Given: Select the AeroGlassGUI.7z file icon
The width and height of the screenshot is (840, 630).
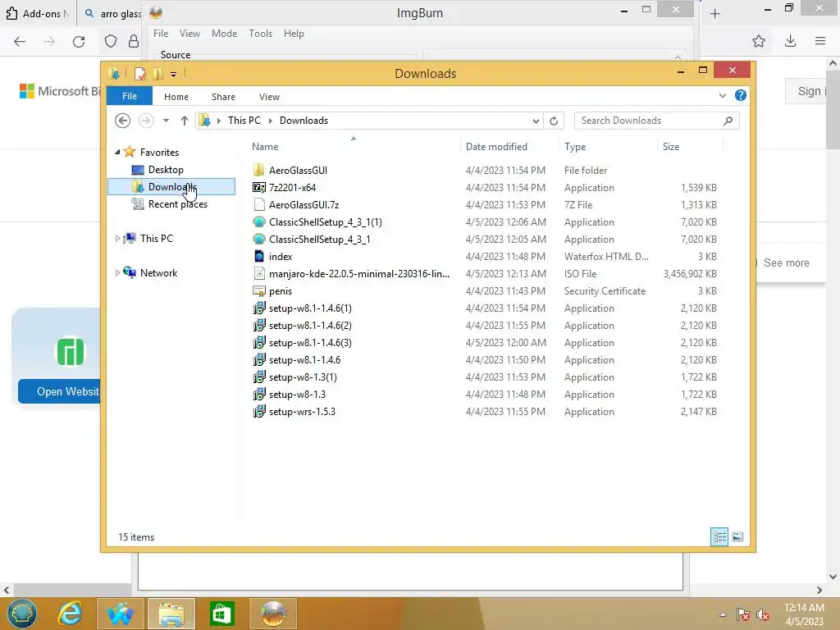Looking at the screenshot, I should click(258, 204).
